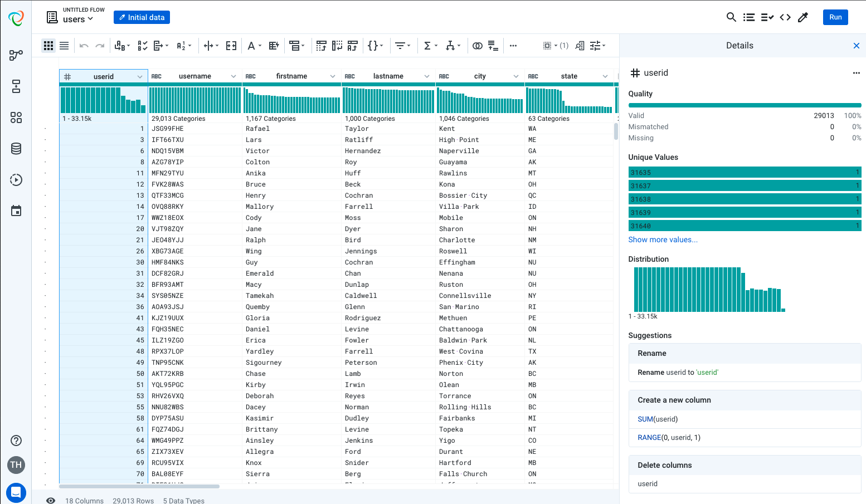Viewport: 866px width, 504px height.
Task: Select the Sigma aggregation toolbar icon
Action: [428, 45]
